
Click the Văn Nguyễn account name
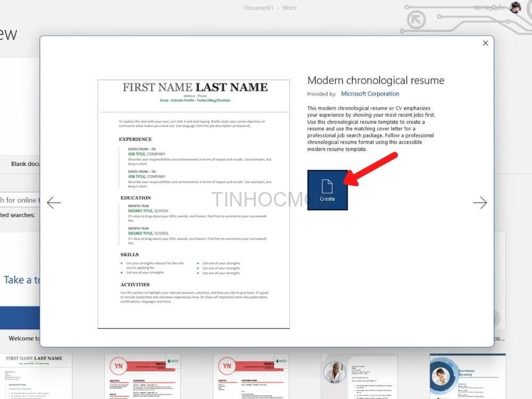pyautogui.click(x=489, y=8)
